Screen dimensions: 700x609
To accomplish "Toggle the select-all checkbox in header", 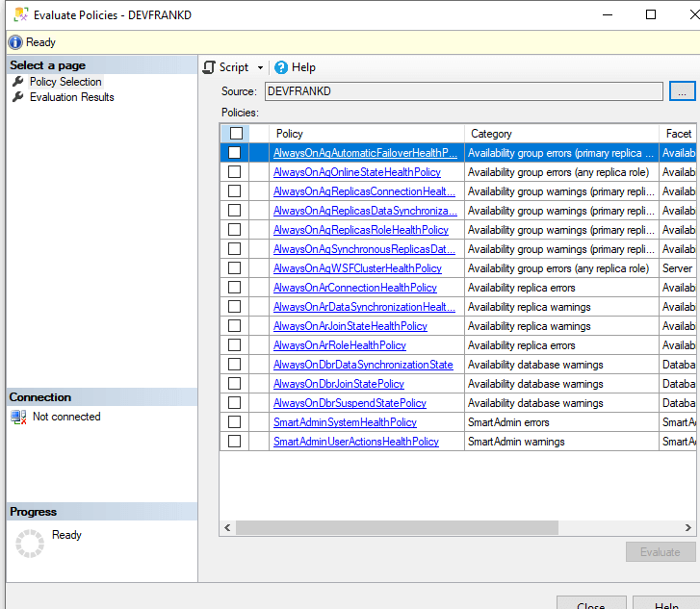I will click(236, 134).
